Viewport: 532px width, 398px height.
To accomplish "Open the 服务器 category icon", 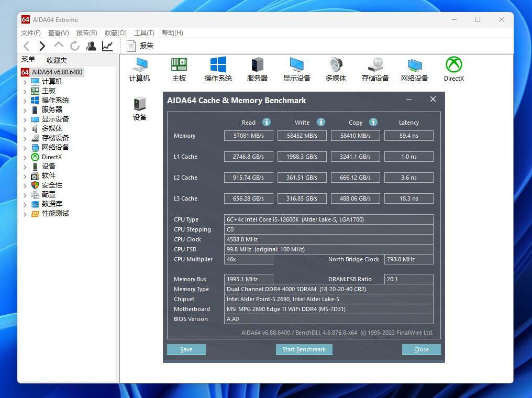I will click(257, 69).
